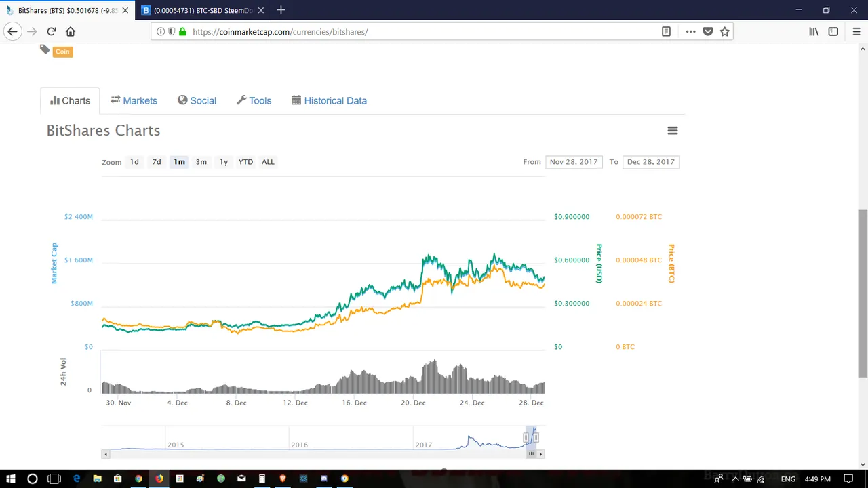Close the BitShares (BTS) tab
The height and width of the screenshot is (488, 868).
click(125, 10)
